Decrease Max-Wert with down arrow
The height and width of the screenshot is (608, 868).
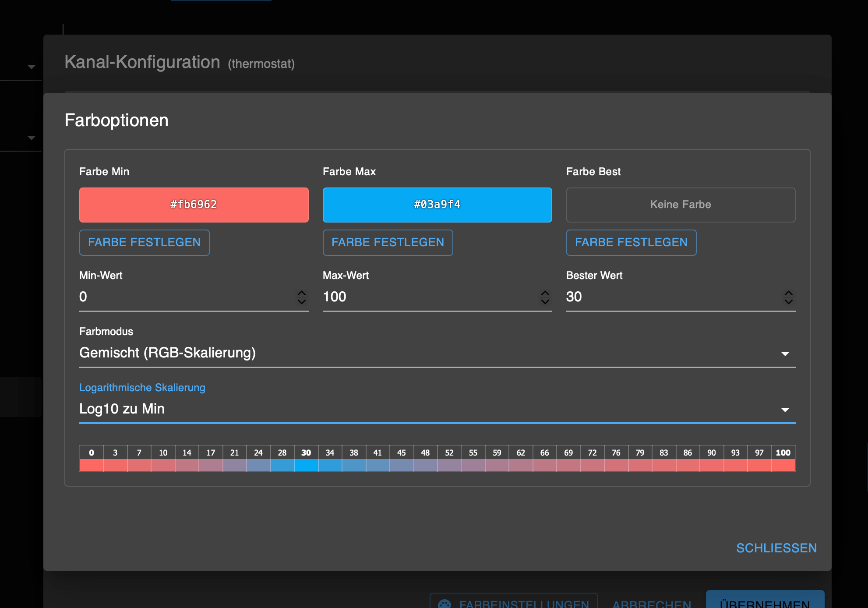click(545, 301)
